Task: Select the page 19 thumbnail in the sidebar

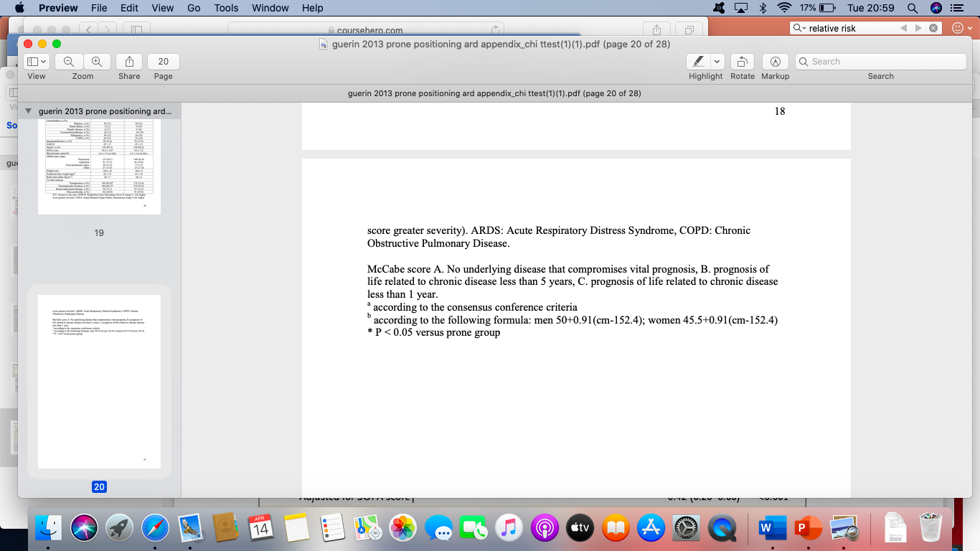Action: pyautogui.click(x=98, y=165)
